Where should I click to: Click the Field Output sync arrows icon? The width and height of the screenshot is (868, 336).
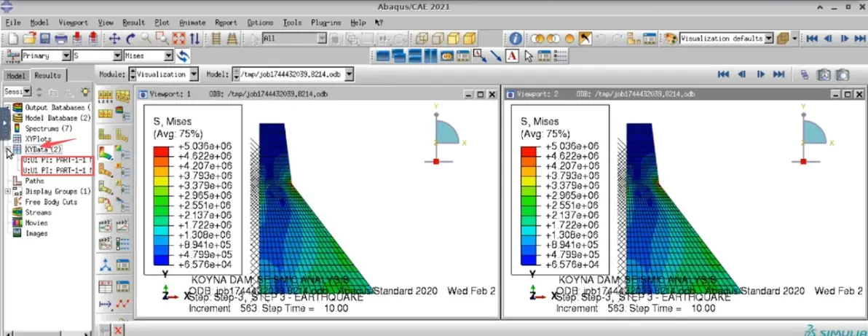point(183,56)
